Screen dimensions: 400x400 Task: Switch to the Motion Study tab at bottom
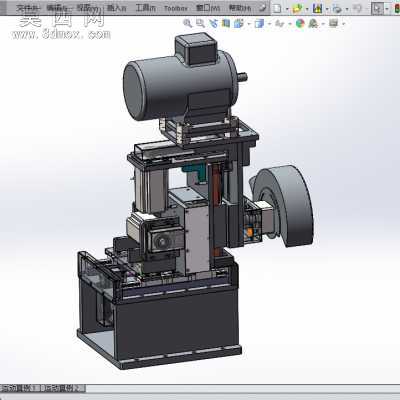tap(64, 388)
